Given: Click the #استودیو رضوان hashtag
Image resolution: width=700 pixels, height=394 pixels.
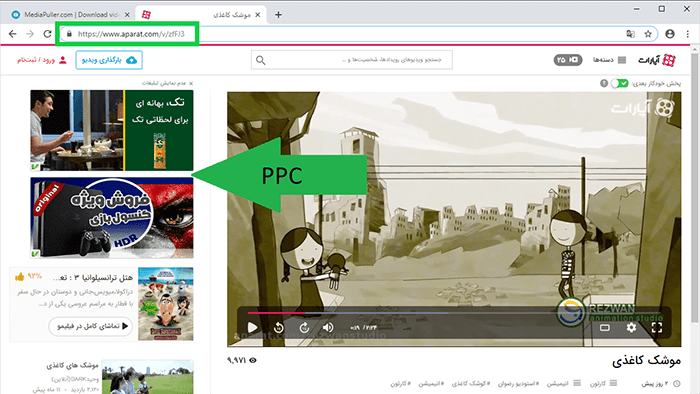Looking at the screenshot, I should click(518, 384).
